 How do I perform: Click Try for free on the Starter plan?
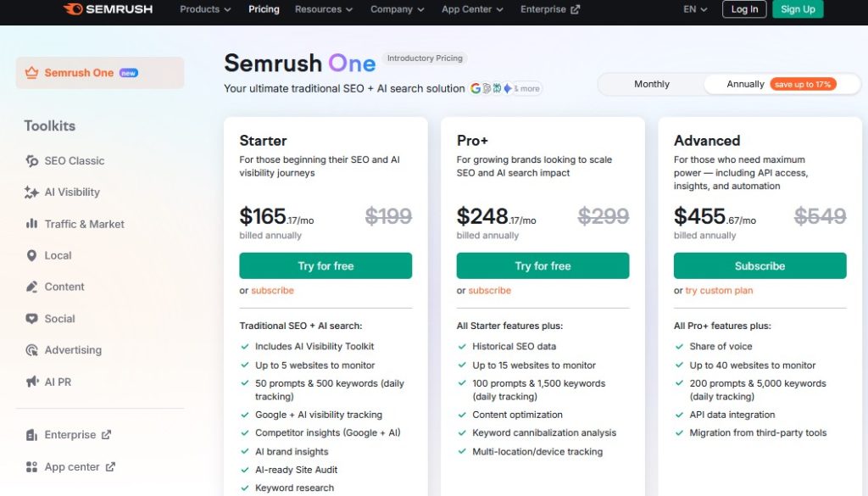pos(325,265)
